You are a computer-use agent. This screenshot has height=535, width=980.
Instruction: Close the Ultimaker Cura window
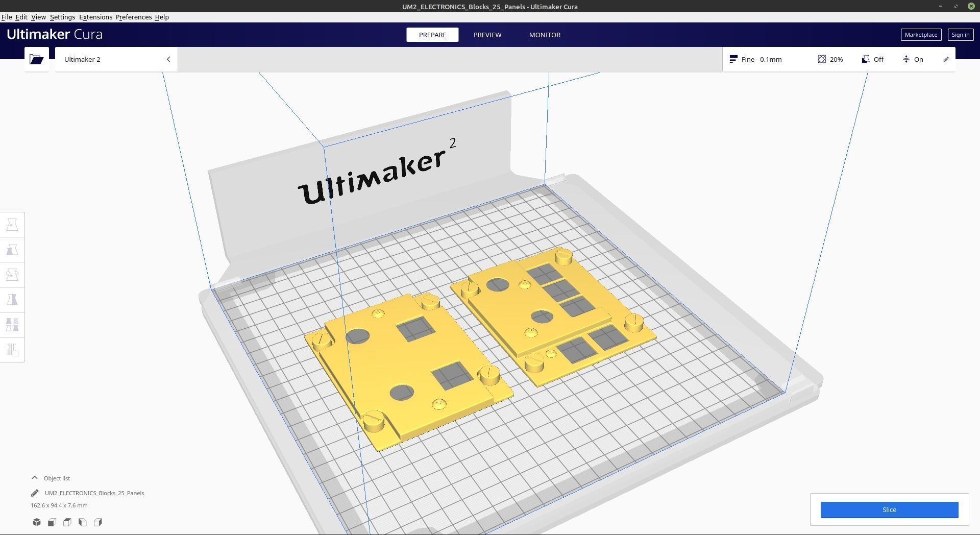click(971, 6)
